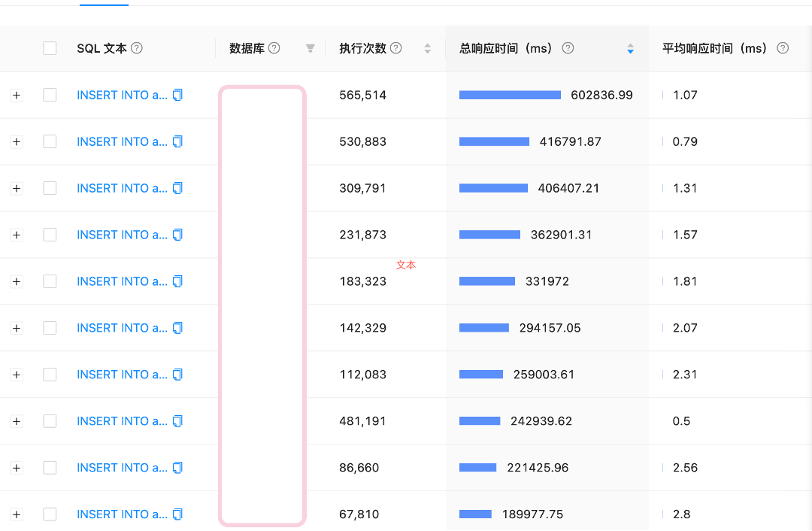The image size is (812, 531).
Task: Filter by database using the 数据库 funnel icon
Action: tap(310, 48)
